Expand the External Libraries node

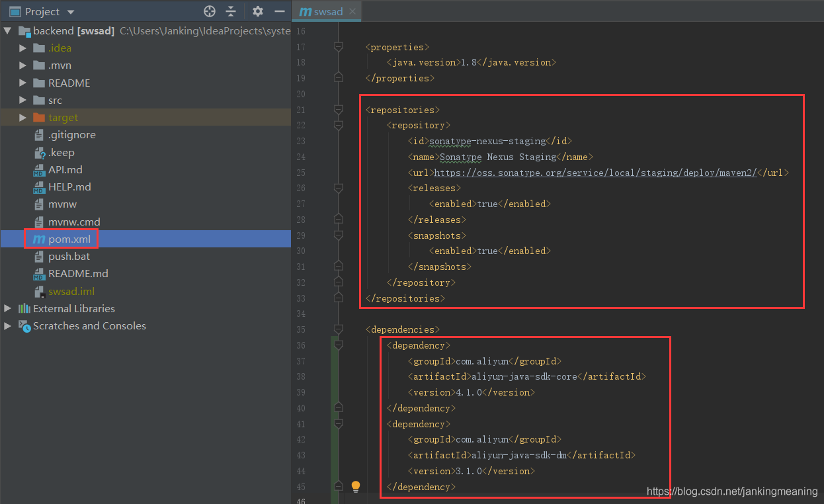(7, 308)
